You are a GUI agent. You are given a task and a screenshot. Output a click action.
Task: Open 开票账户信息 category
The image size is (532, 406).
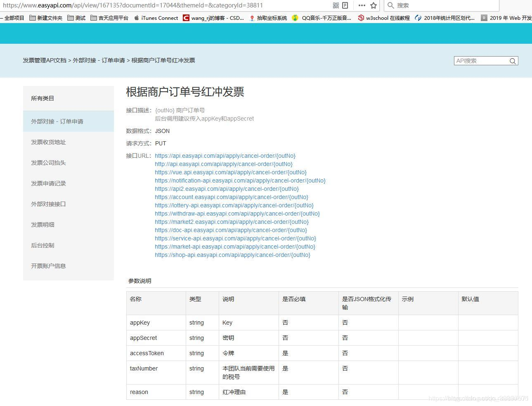69,266
